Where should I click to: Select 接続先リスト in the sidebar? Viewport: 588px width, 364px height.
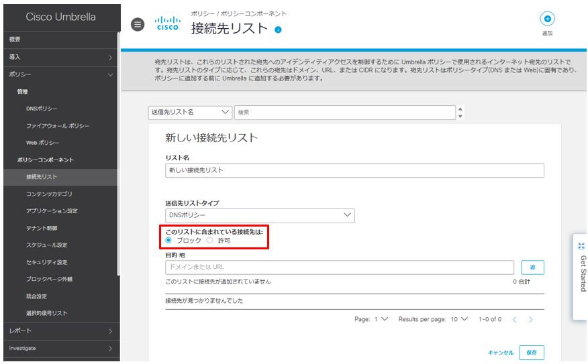pyautogui.click(x=60, y=177)
